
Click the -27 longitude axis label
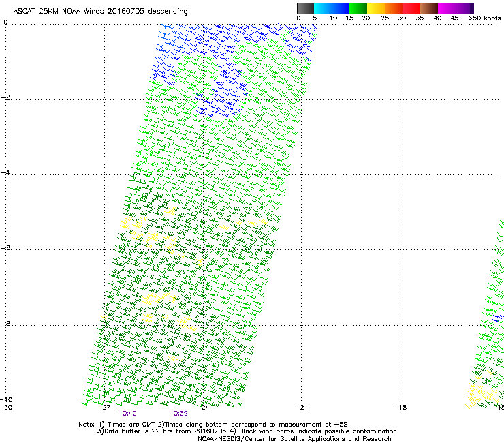pos(104,408)
